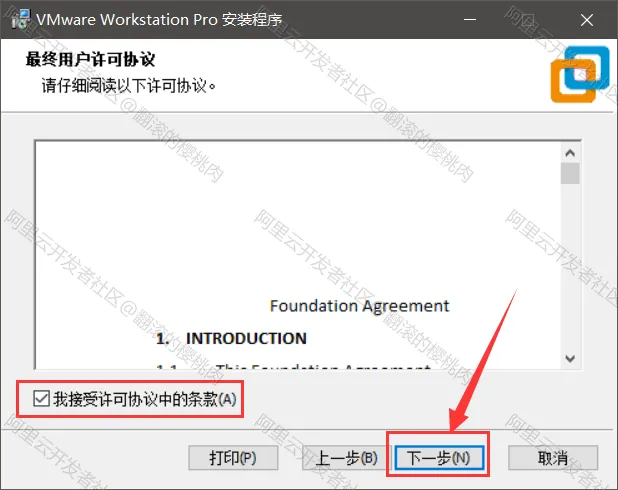Cancel the installation with 取消
Image resolution: width=618 pixels, height=490 pixels.
(553, 458)
